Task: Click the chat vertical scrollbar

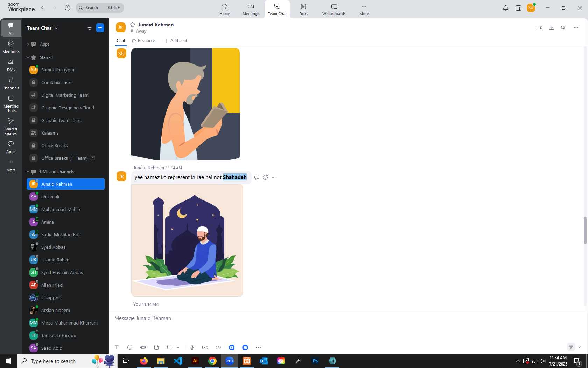Action: coord(584,230)
